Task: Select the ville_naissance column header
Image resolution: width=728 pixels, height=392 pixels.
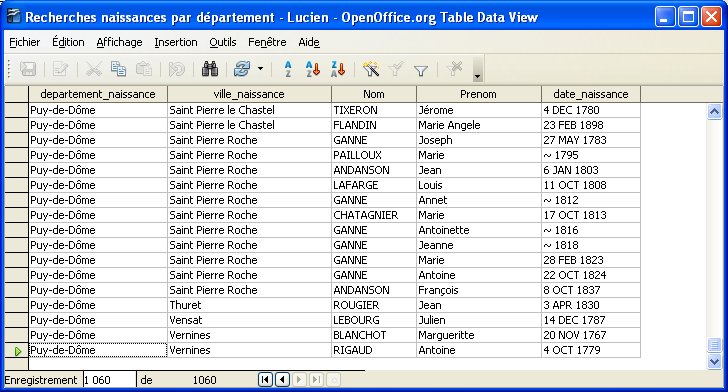Action: click(249, 94)
